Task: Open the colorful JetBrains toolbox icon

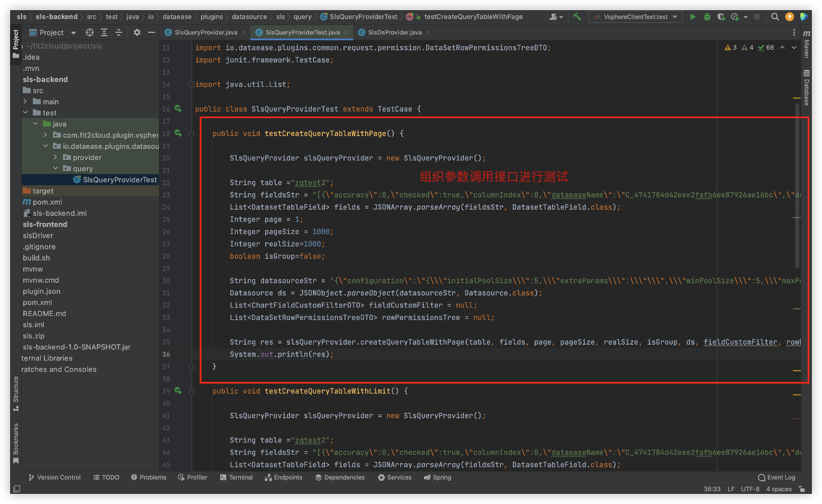Action: point(804,17)
